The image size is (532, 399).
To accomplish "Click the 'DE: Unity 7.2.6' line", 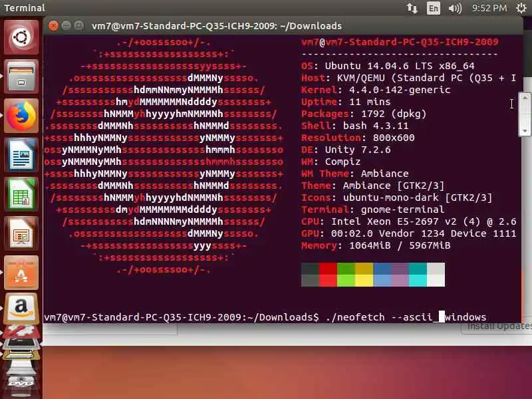I will tap(346, 149).
